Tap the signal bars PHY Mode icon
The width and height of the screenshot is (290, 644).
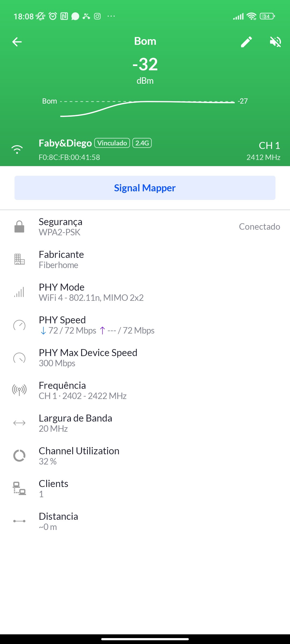point(19,292)
